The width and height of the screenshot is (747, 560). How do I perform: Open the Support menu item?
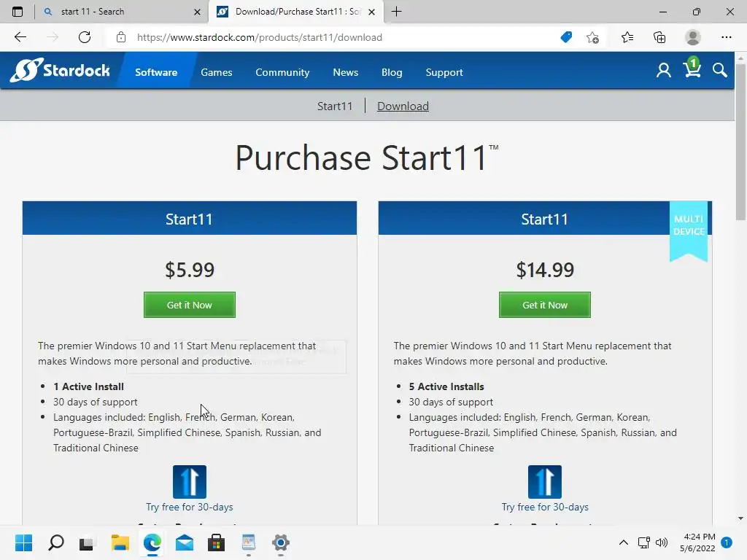[444, 72]
